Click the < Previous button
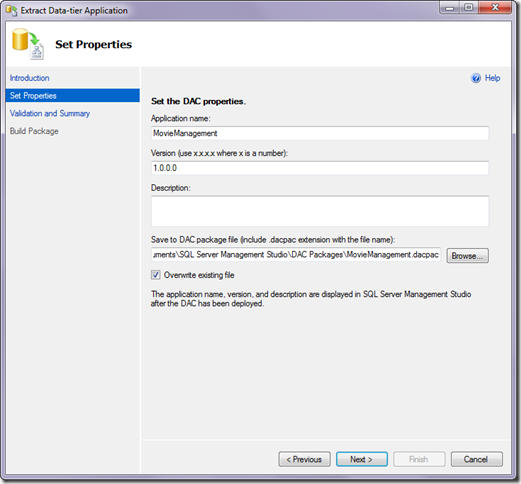This screenshot has width=521, height=484. click(304, 459)
